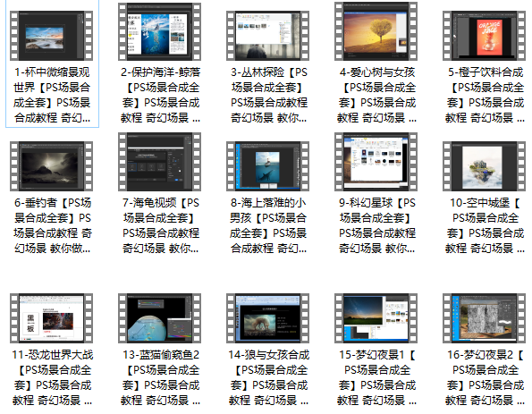532x414 pixels.
Task: Click the file name 15-梦幻夜景1
Action: click(376, 377)
